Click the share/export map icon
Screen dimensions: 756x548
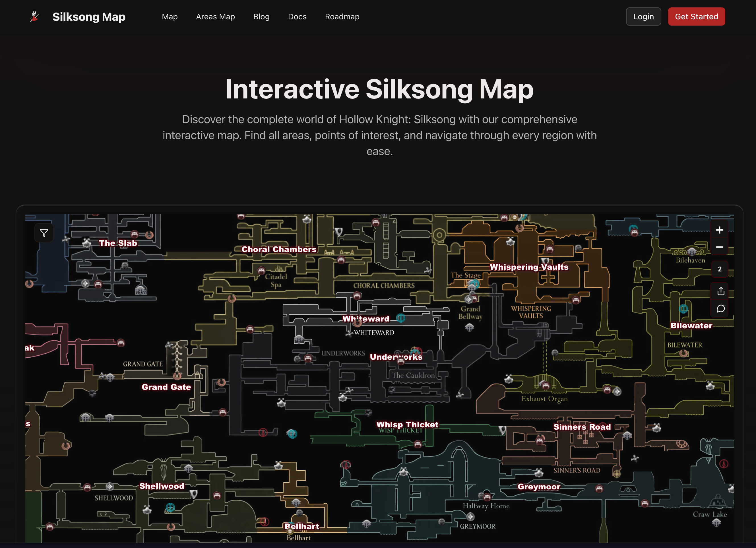721,291
